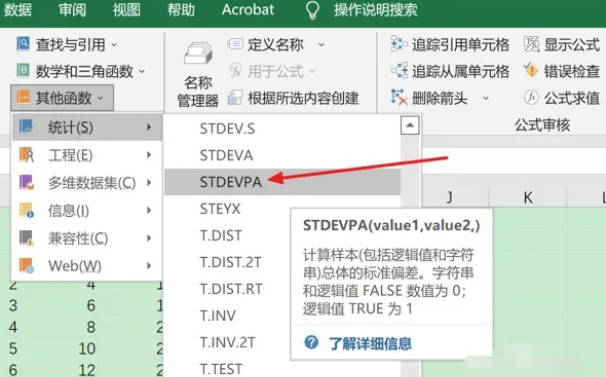This screenshot has width=606, height=377.
Task: Click 追踪引用单元格 label
Action: pos(461,45)
